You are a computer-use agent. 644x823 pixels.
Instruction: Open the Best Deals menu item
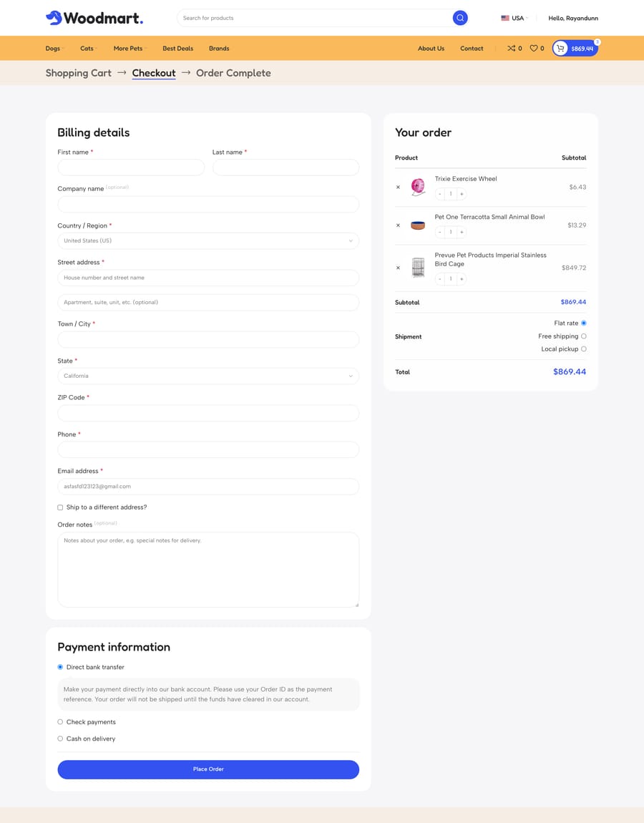pyautogui.click(x=178, y=48)
